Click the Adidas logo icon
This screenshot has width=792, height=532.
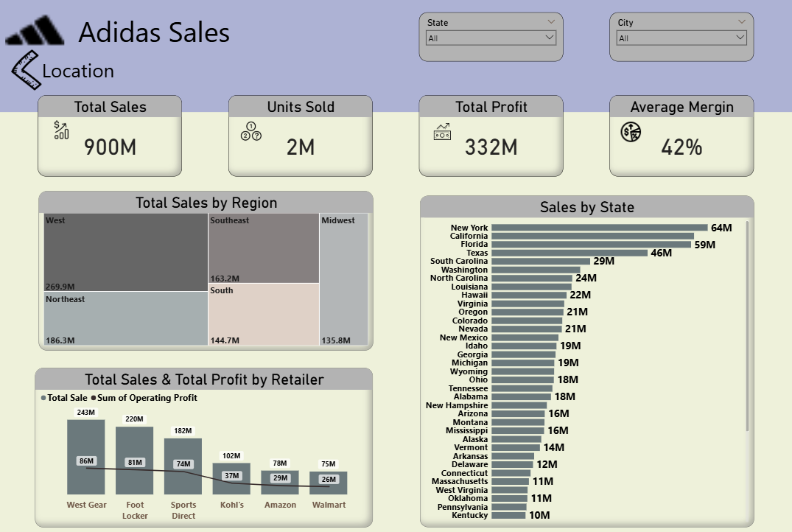pyautogui.click(x=35, y=31)
